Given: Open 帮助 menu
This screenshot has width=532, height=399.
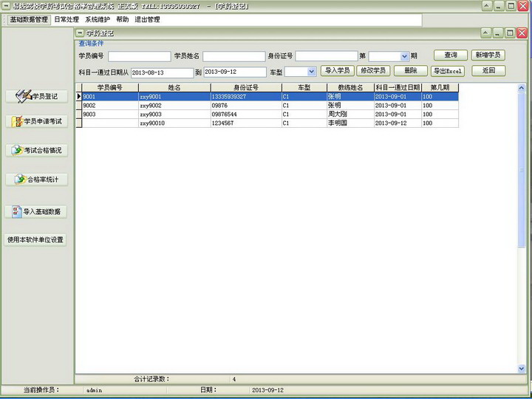Looking at the screenshot, I should point(123,20).
